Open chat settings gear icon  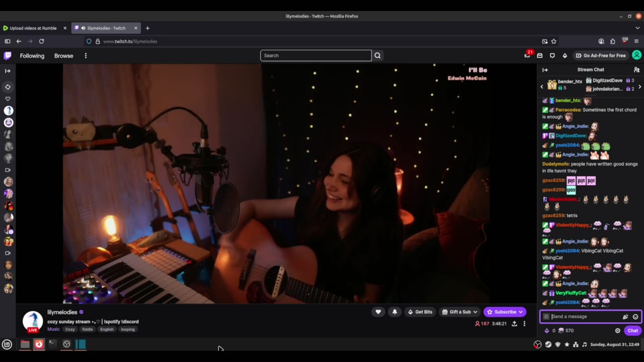coord(618,330)
